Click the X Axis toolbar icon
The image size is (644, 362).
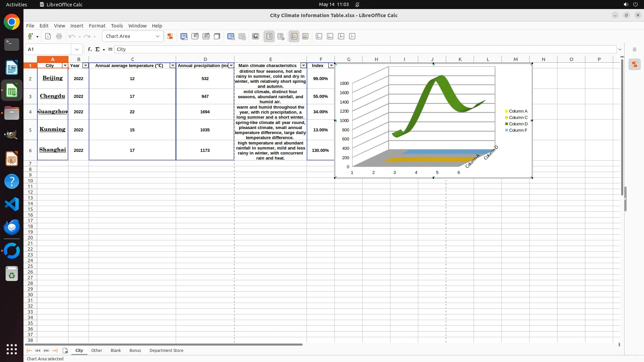point(319,36)
